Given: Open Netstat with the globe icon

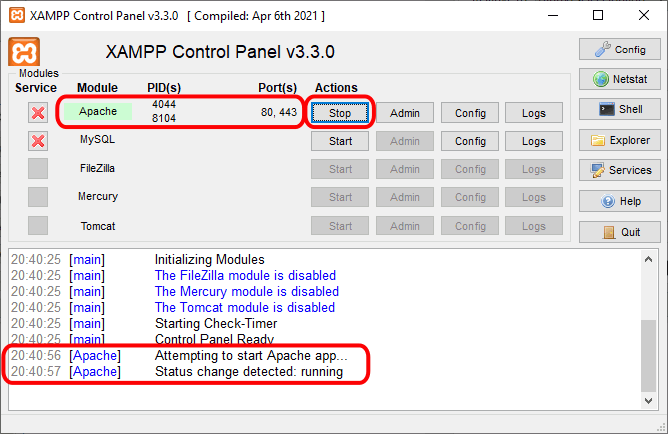Looking at the screenshot, I should click(x=619, y=79).
